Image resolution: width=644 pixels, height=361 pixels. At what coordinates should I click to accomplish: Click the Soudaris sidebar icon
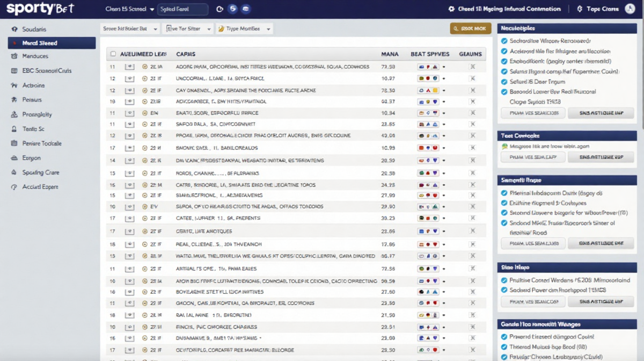(13, 29)
